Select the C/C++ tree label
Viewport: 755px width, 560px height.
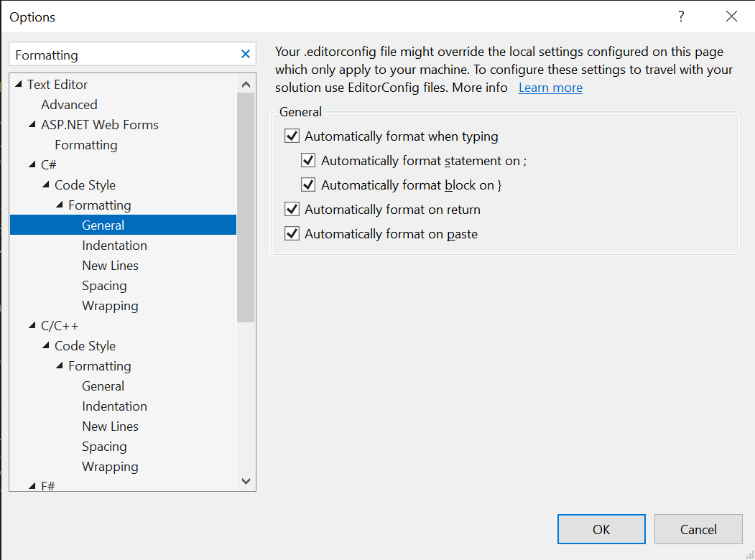tap(59, 326)
